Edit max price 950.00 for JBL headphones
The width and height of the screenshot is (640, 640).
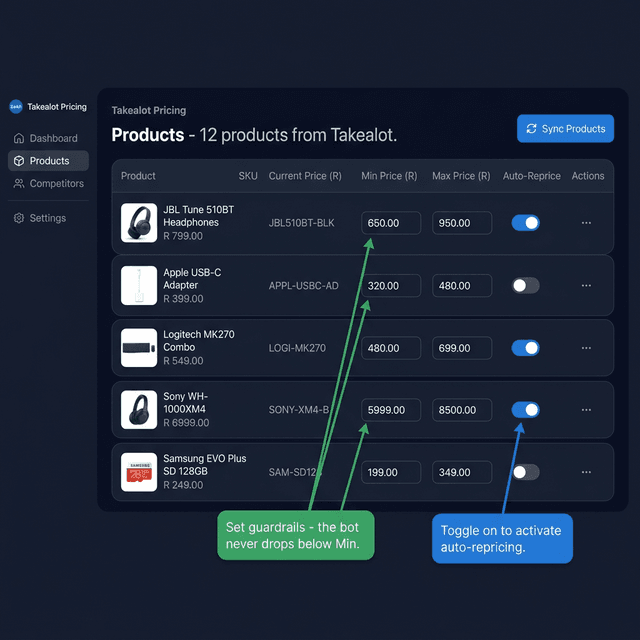462,223
